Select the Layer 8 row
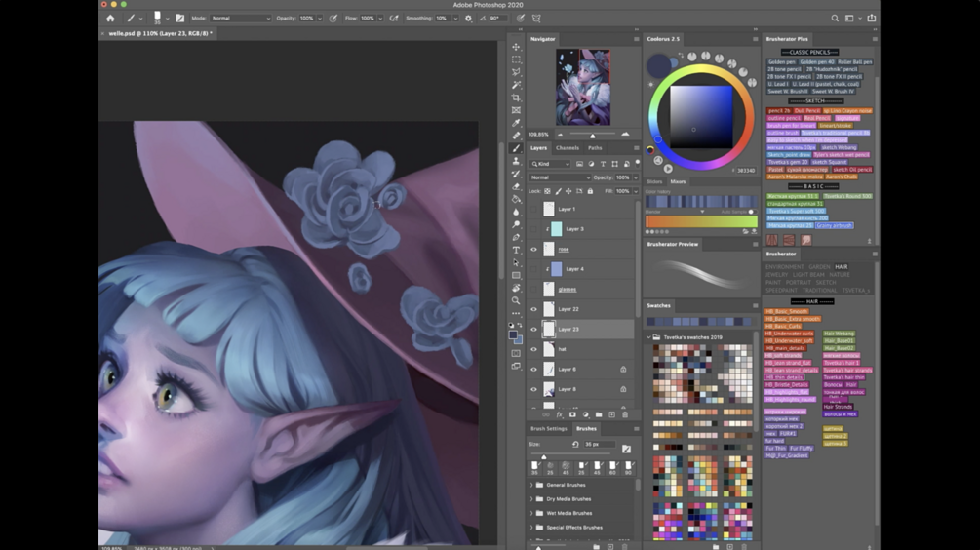980x550 pixels. pos(581,389)
